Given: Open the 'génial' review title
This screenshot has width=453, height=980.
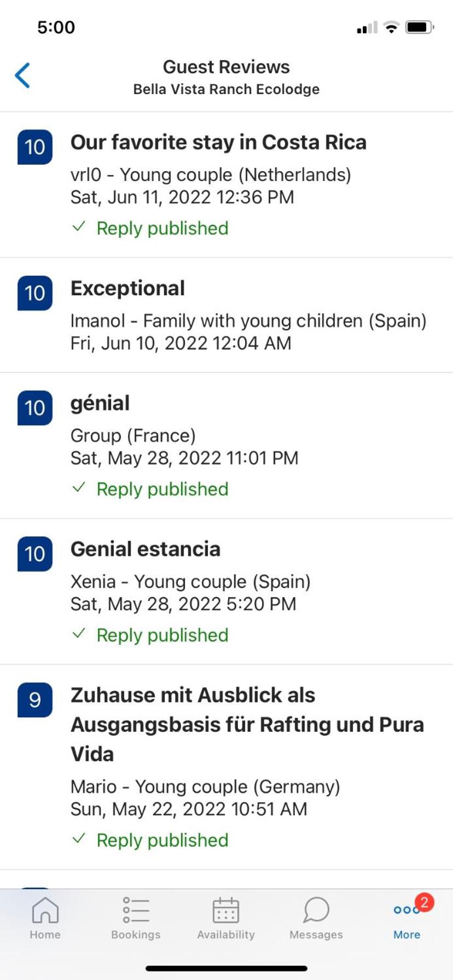Looking at the screenshot, I should click(100, 404).
